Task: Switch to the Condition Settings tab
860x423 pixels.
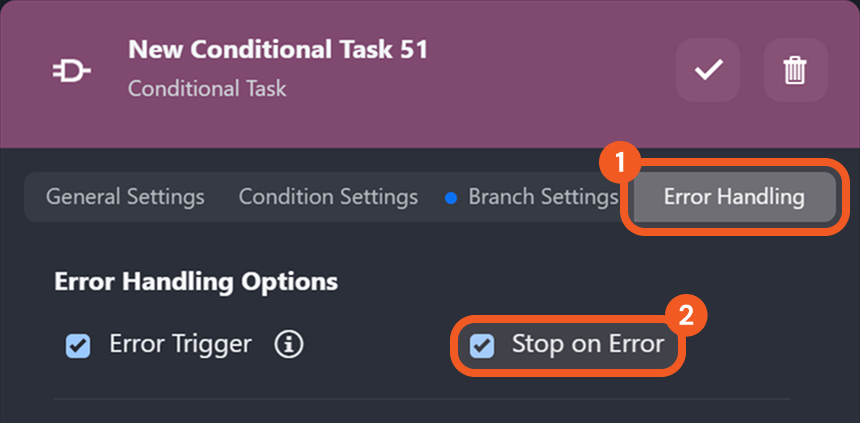Action: click(328, 197)
